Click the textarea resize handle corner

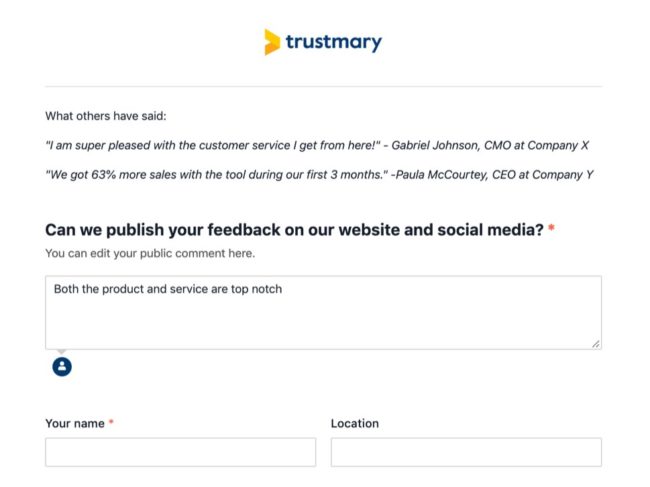click(596, 344)
